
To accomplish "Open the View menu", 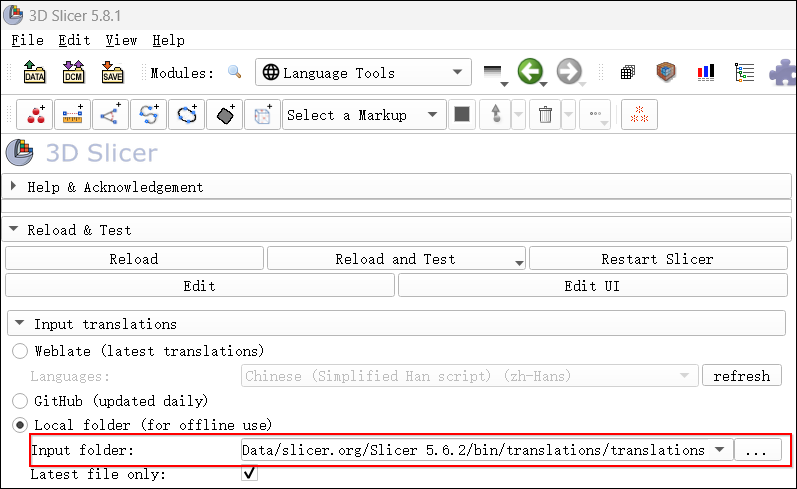I will click(x=121, y=40).
